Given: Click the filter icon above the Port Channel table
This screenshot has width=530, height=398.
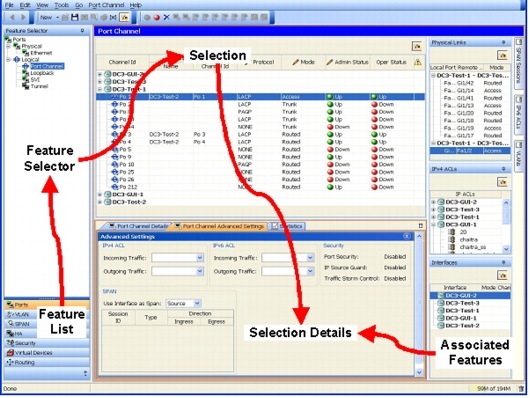Looking at the screenshot, I should 417,46.
